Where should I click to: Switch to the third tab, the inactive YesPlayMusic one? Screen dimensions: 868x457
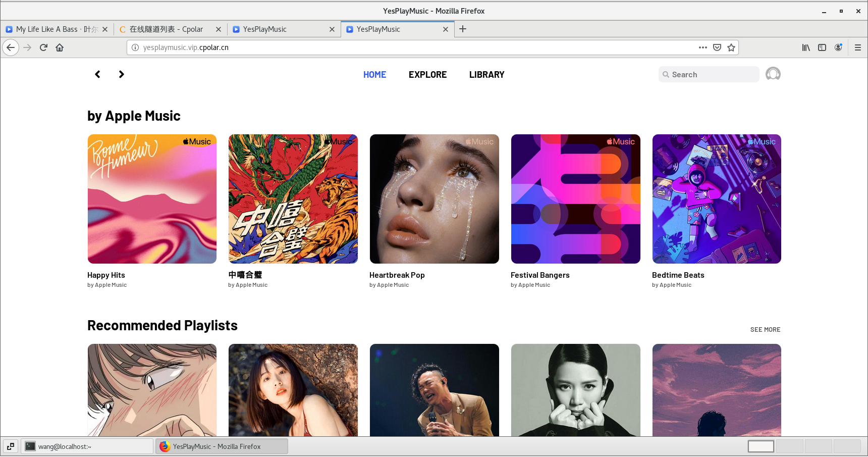click(x=284, y=29)
